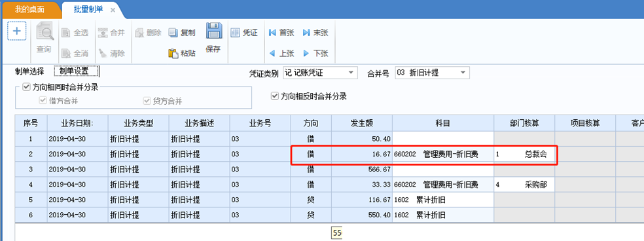Click the 粘贴 paste toolbar button
The height and width of the screenshot is (241, 644).
pos(182,53)
